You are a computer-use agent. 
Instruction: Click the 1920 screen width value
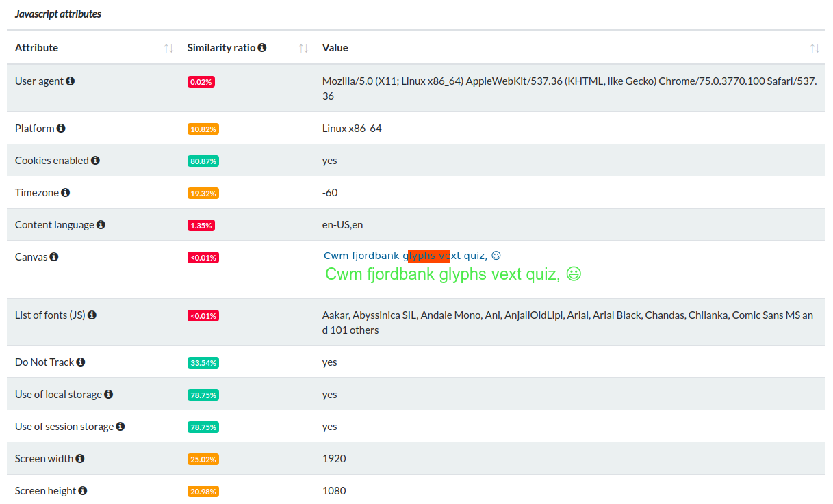334,458
